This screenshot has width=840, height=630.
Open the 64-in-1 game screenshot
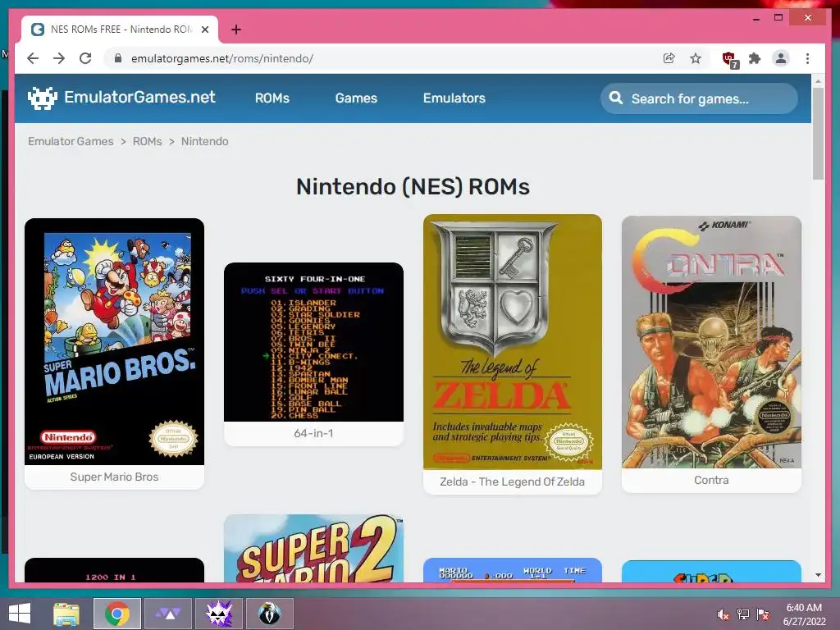point(313,342)
